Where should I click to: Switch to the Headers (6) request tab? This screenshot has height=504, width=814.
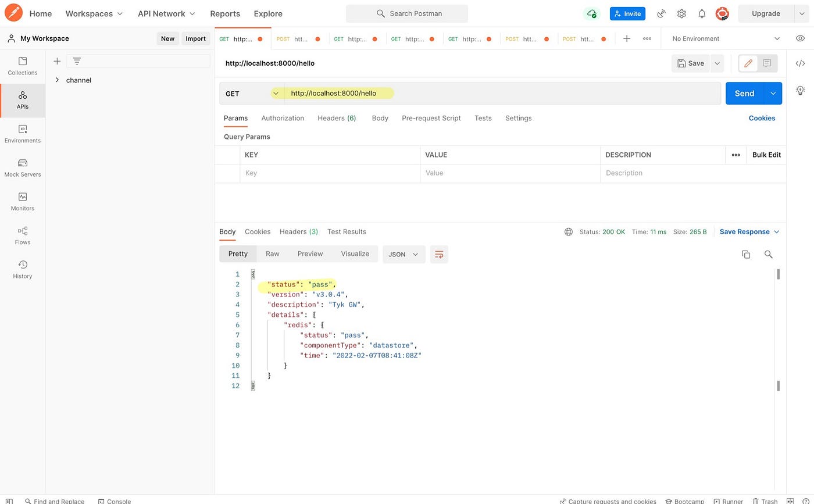coord(336,118)
